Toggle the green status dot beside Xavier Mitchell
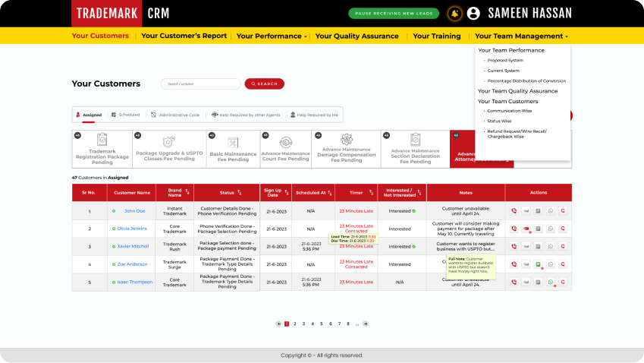The height and width of the screenshot is (363, 644). tap(114, 247)
